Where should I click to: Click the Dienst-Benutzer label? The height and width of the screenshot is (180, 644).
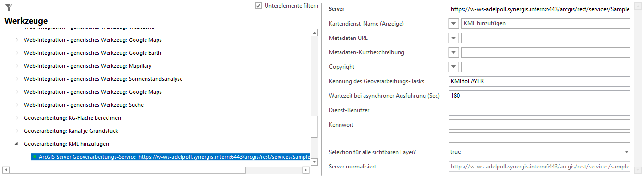tap(349, 110)
